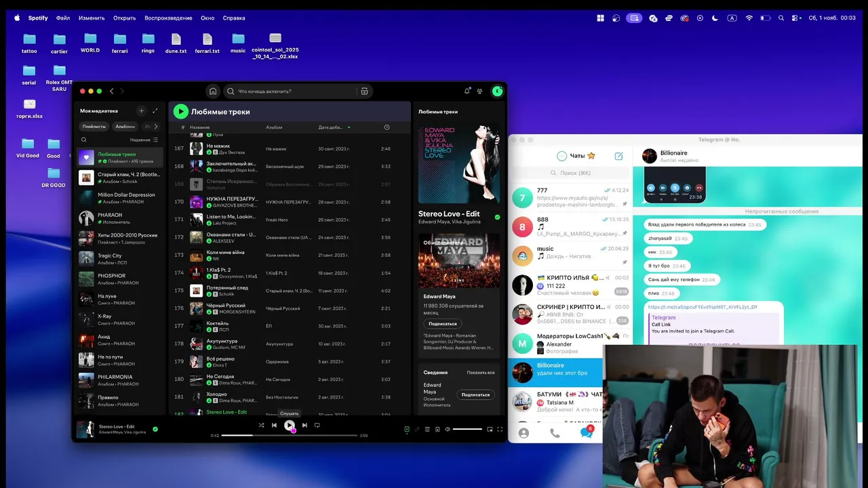Open the Файл menu in menu bar
This screenshot has height=488, width=868.
pos(63,18)
